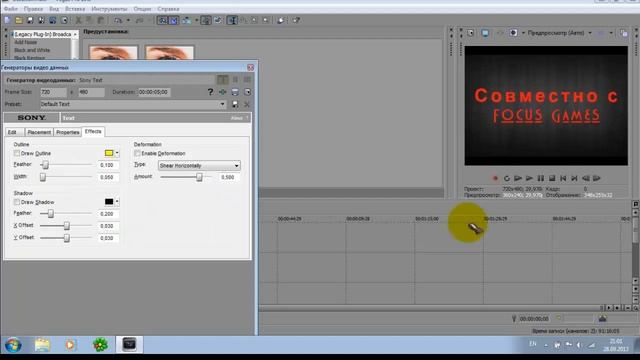Click the black shadow color swatch

109,202
